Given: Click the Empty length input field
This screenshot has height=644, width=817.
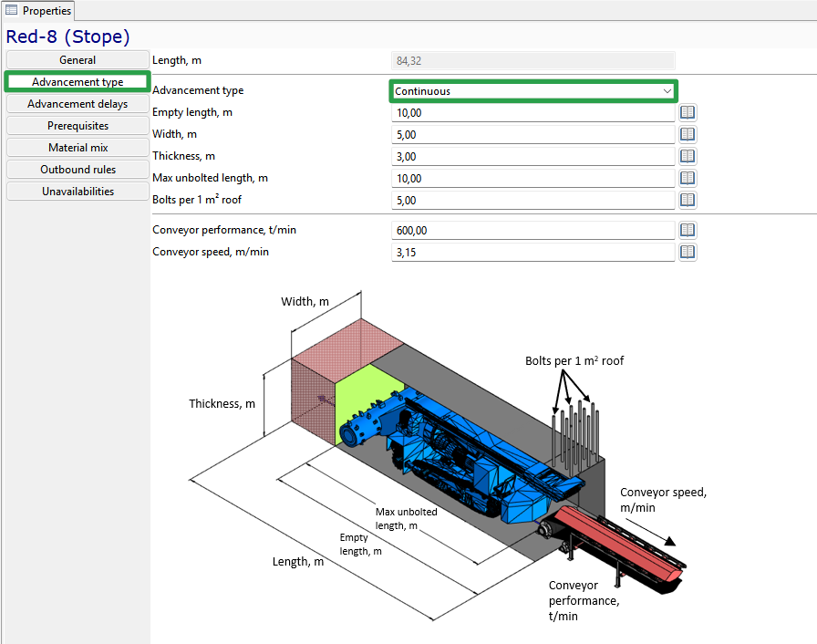Looking at the screenshot, I should point(533,113).
